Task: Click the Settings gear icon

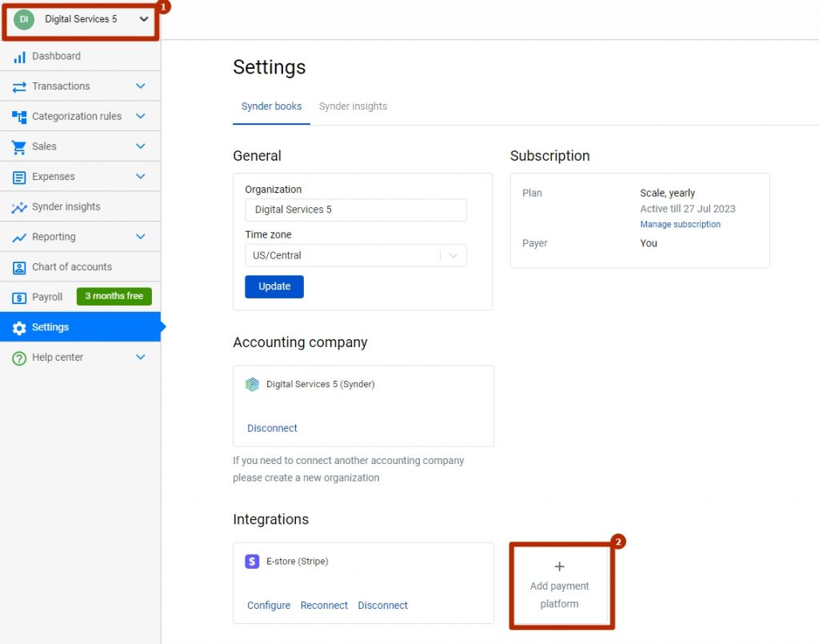Action: (x=19, y=327)
